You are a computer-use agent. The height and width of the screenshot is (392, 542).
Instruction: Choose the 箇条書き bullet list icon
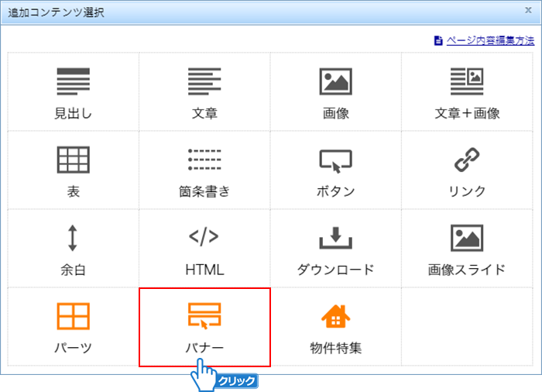pyautogui.click(x=204, y=160)
